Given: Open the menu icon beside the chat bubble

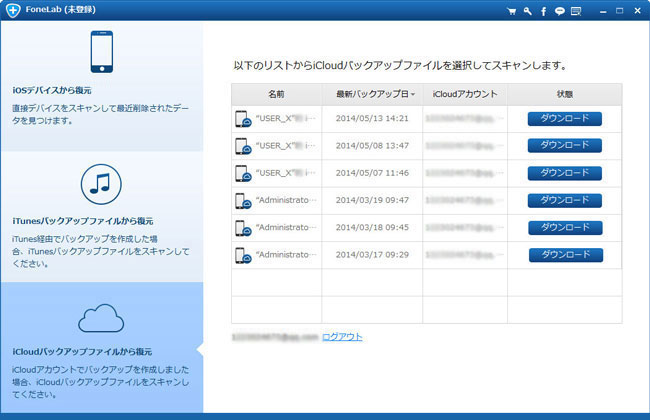Looking at the screenshot, I should tap(575, 12).
